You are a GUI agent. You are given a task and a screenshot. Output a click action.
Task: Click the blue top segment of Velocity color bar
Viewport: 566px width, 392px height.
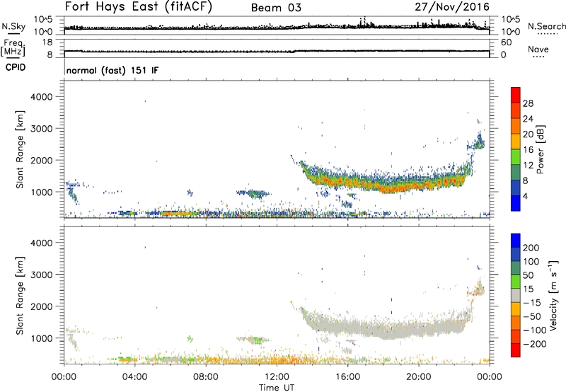click(x=516, y=241)
